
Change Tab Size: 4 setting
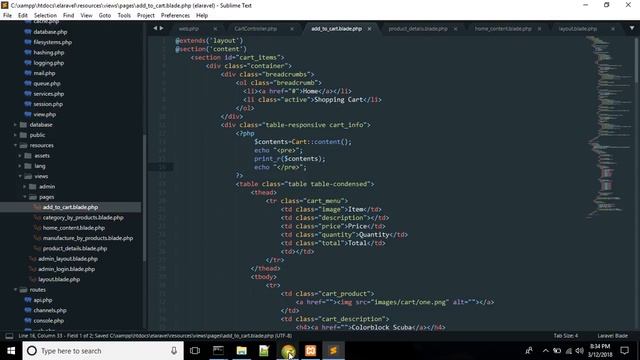coord(566,336)
